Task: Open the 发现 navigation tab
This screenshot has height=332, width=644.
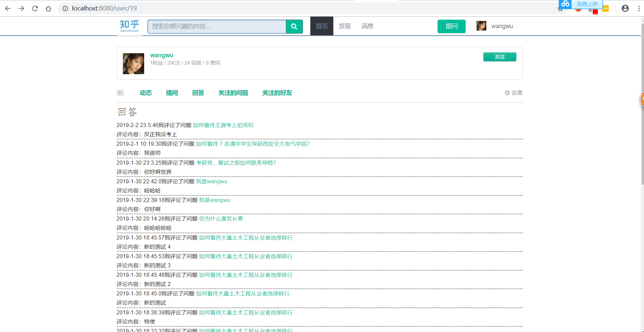Action: tap(345, 26)
